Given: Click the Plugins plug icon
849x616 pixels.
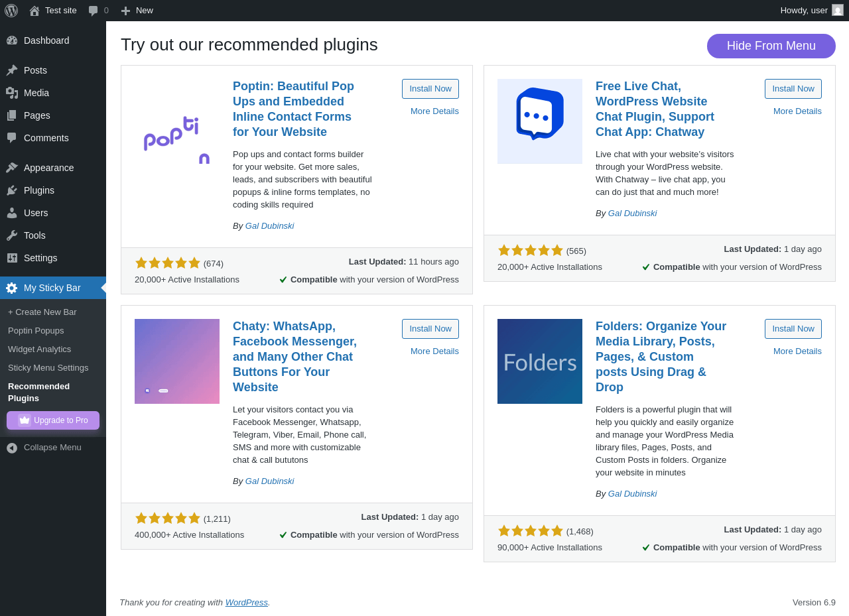Looking at the screenshot, I should pyautogui.click(x=12, y=190).
